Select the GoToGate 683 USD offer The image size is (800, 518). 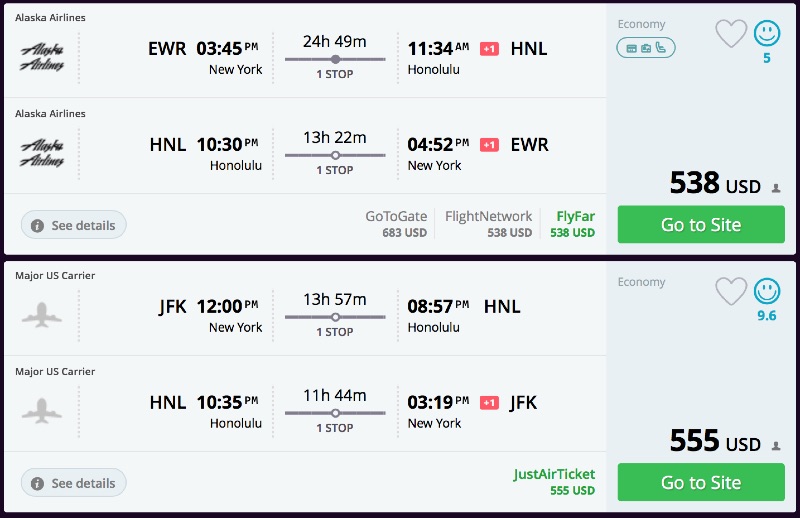[x=396, y=224]
